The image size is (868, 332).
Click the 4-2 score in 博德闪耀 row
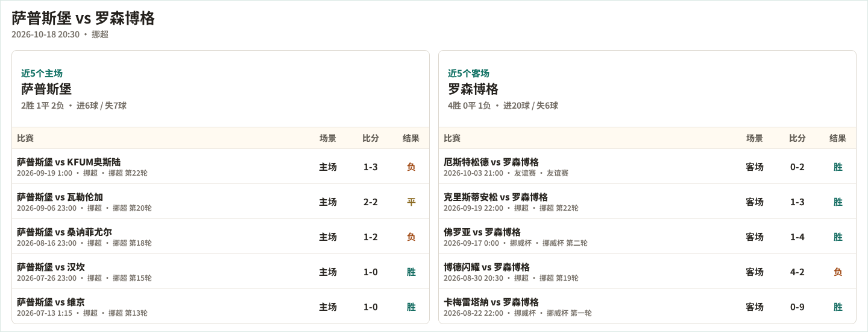click(x=797, y=272)
